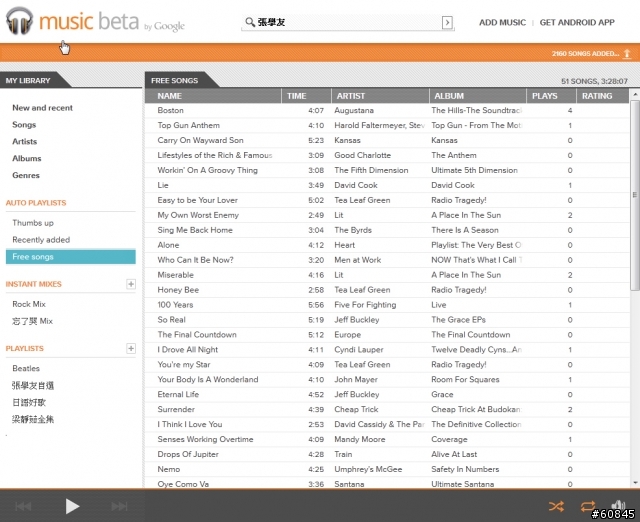Screen dimensions: 640x522
Task: Sort by ALBUM column header
Action: pyautogui.click(x=478, y=96)
